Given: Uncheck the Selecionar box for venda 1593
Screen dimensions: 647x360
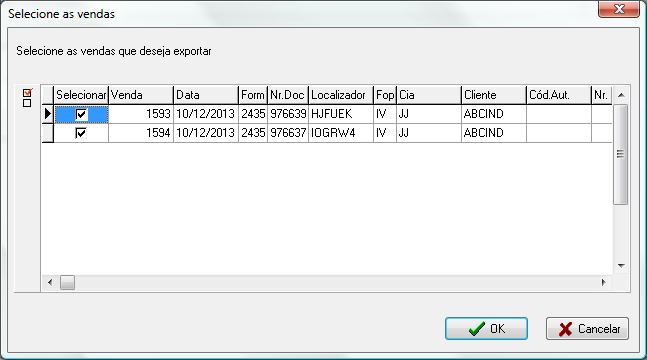Looking at the screenshot, I should click(81, 114).
